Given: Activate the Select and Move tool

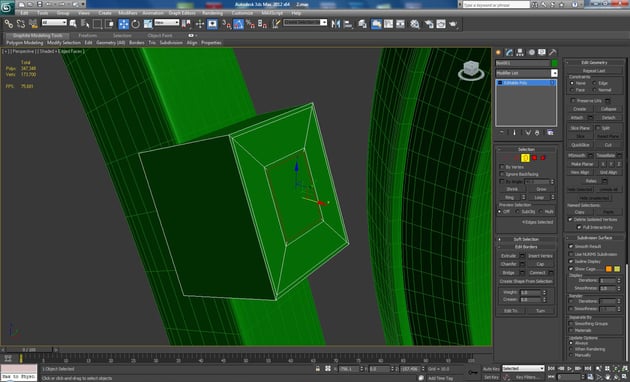Looking at the screenshot, I should click(x=124, y=24).
